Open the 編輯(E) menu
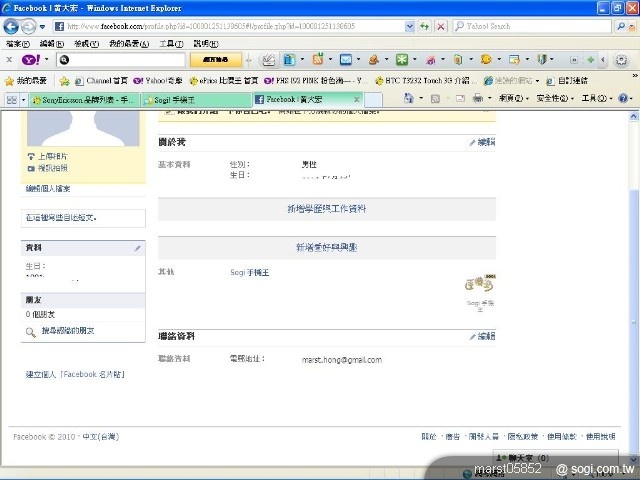The height and width of the screenshot is (480, 640). [x=52, y=44]
